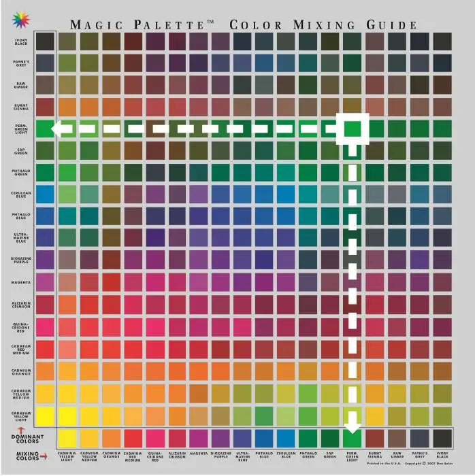475x476 pixels.
Task: Pick the Sap Green mixing color swatch
Action: 330,439
